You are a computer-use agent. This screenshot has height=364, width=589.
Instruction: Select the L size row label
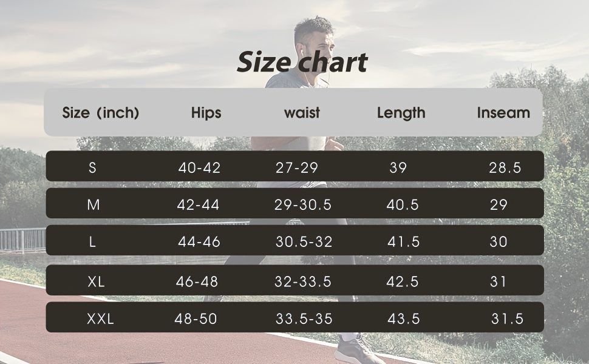click(92, 242)
